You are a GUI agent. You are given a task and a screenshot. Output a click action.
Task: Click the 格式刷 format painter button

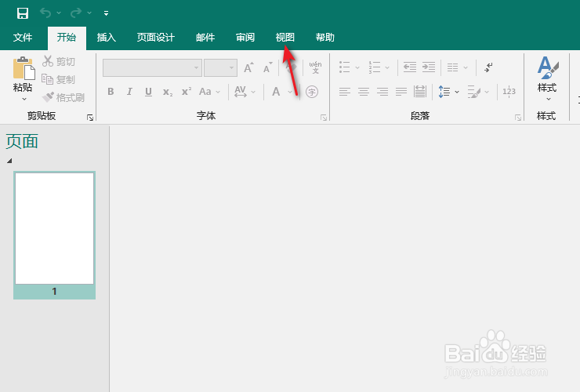point(63,98)
